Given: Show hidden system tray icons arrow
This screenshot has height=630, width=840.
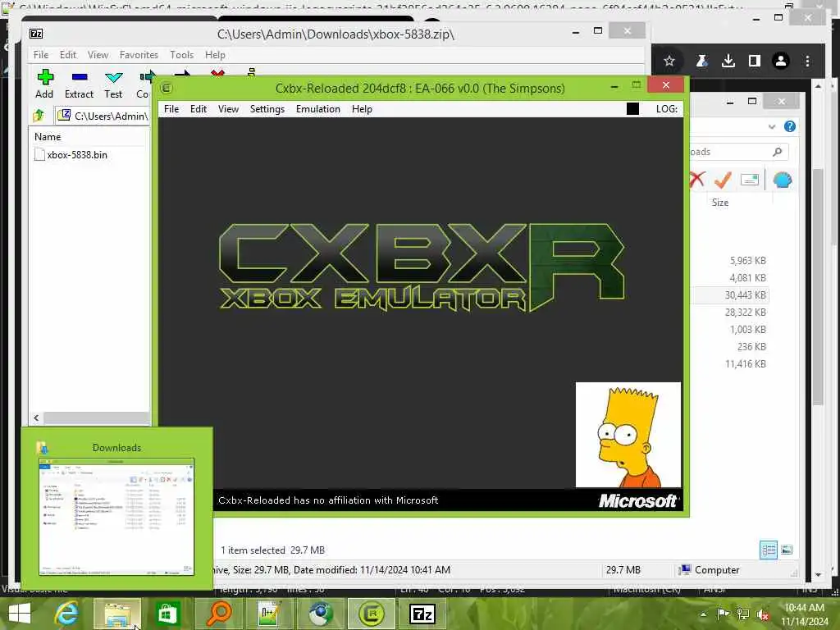Looking at the screenshot, I should point(703,614).
